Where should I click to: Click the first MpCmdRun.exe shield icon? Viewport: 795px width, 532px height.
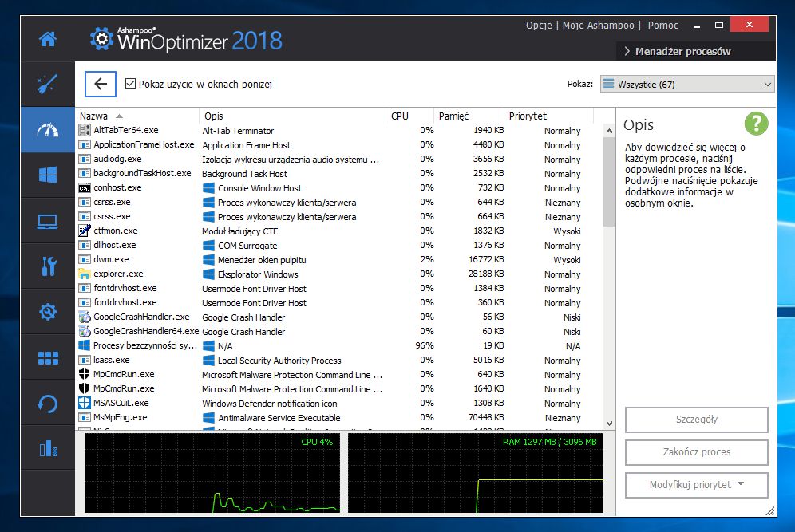(84, 374)
